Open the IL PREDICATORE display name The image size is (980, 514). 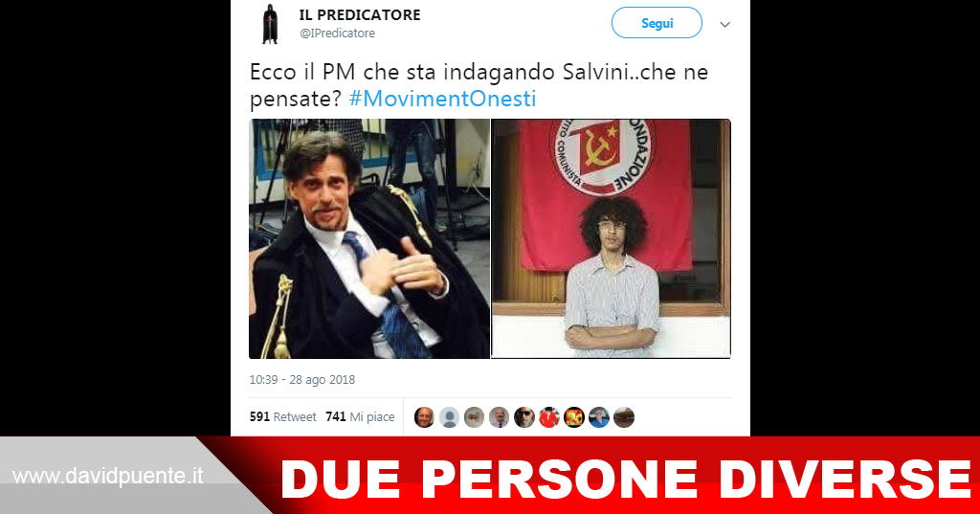tap(360, 15)
